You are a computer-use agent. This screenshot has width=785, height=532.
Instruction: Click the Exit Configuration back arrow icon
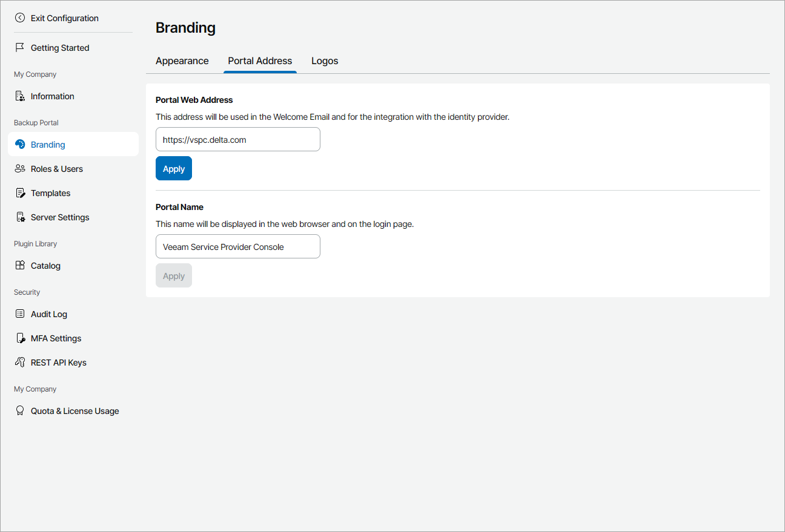click(x=20, y=18)
